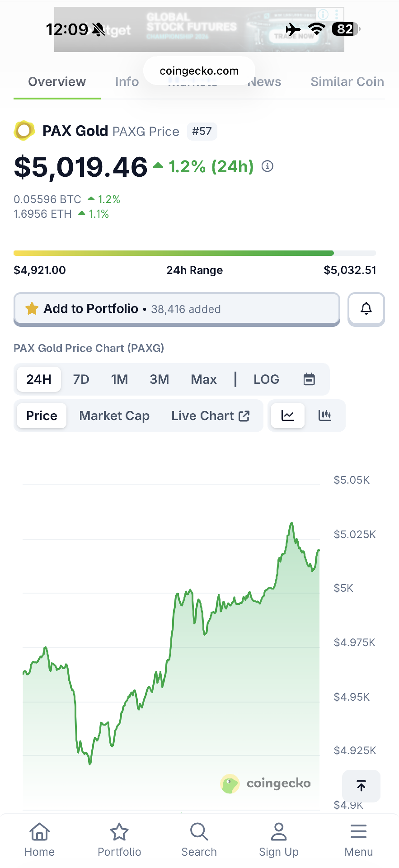The image size is (399, 868).
Task: Tap the 24h Range progress bar
Action: (x=195, y=253)
